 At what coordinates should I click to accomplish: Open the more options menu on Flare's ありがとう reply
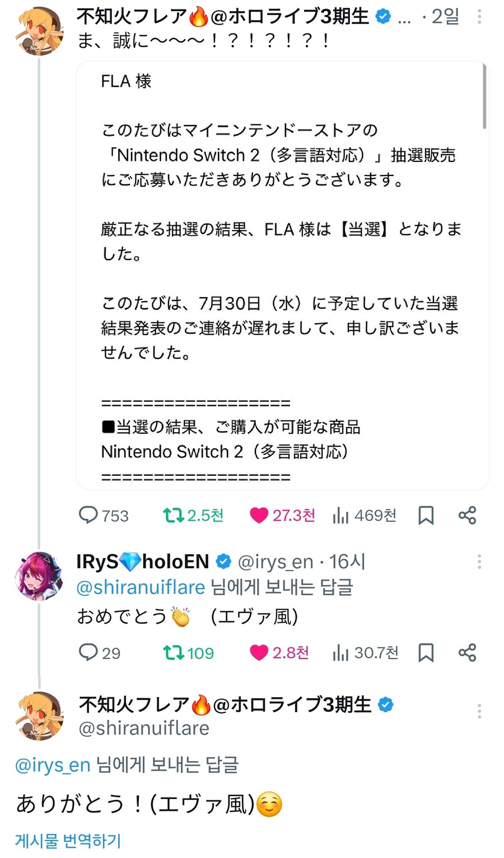480,711
